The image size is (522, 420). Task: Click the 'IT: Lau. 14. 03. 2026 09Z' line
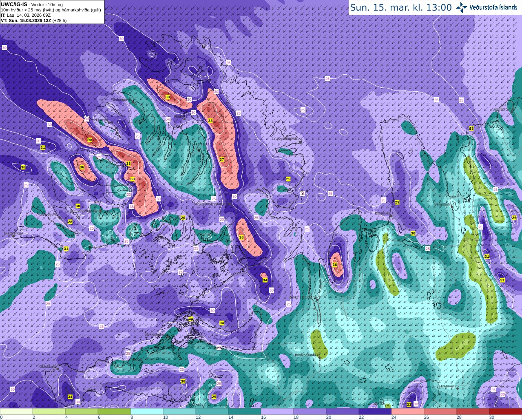pos(26,15)
